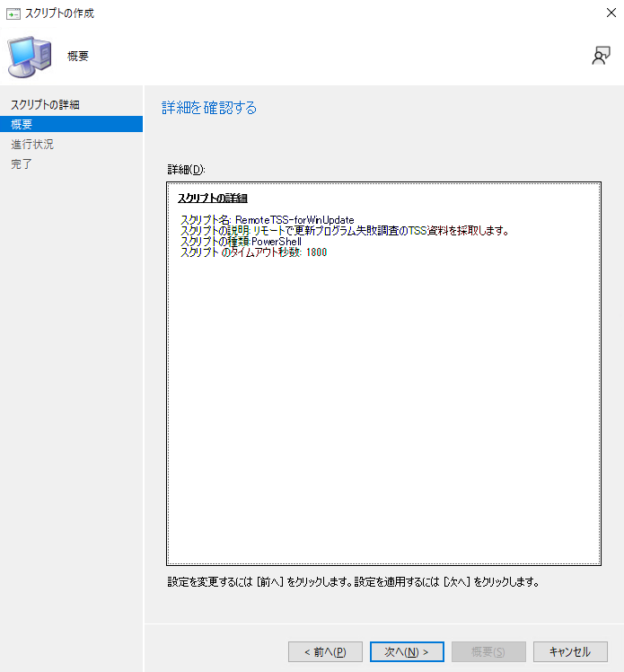Click the スクリプトの説明 description line

344,231
